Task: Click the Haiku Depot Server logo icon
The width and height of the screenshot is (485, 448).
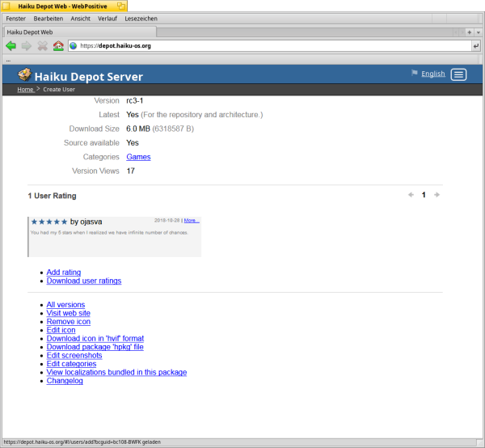Action: (25, 76)
